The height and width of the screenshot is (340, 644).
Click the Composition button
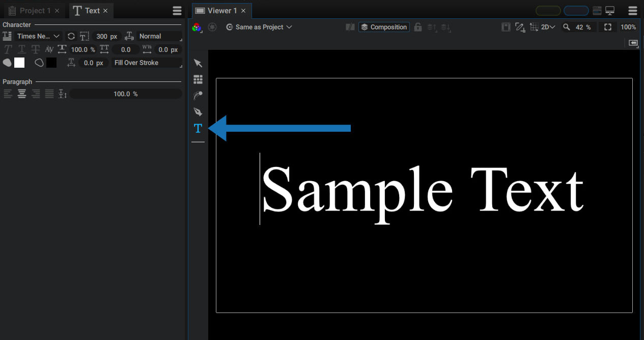pos(384,27)
